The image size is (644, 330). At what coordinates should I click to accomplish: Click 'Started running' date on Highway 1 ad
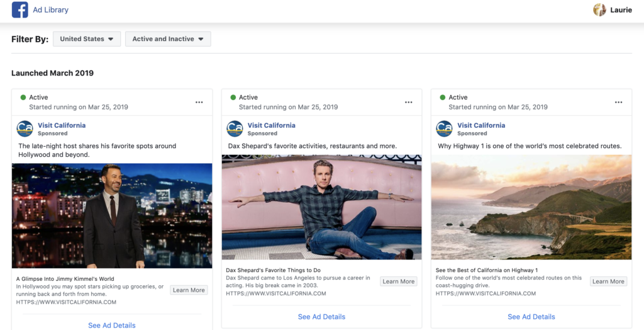(498, 107)
